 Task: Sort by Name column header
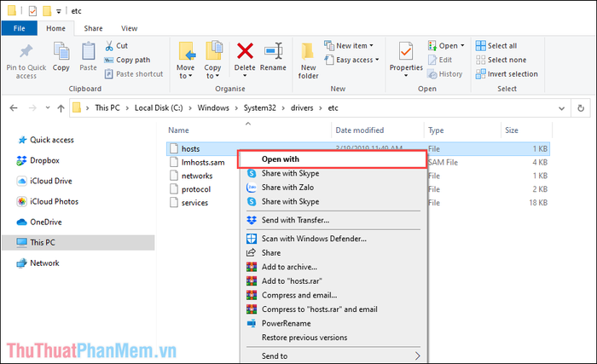[178, 130]
